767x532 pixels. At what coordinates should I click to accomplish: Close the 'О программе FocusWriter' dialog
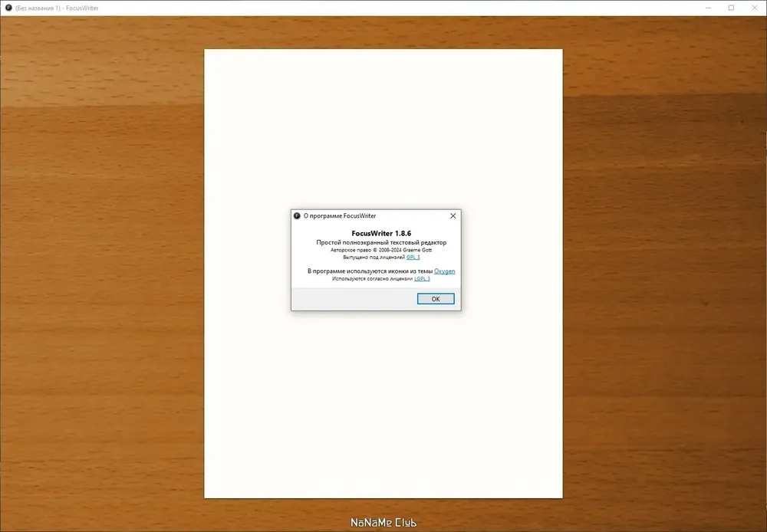pyautogui.click(x=453, y=215)
